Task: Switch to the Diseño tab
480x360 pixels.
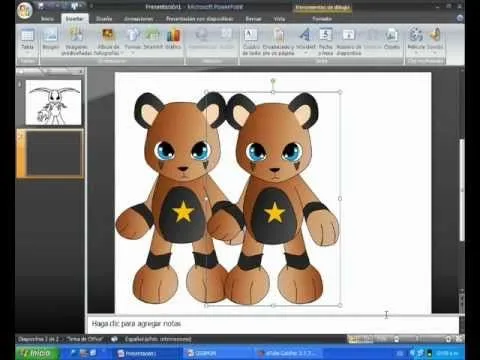Action: 104,19
